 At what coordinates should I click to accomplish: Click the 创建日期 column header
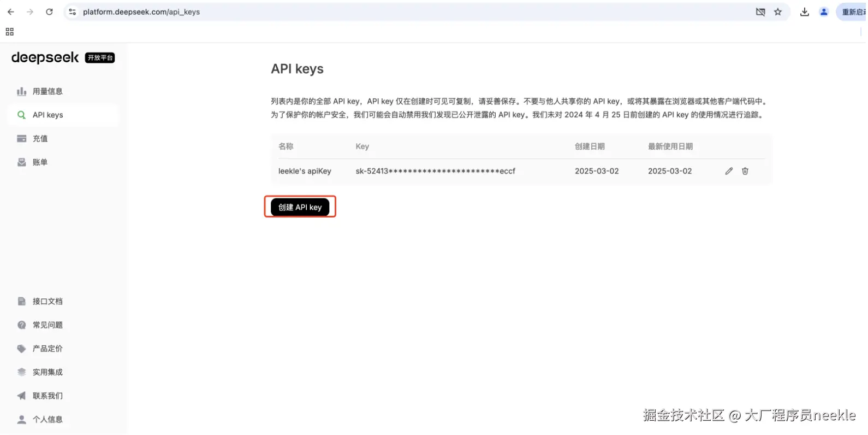pyautogui.click(x=590, y=146)
